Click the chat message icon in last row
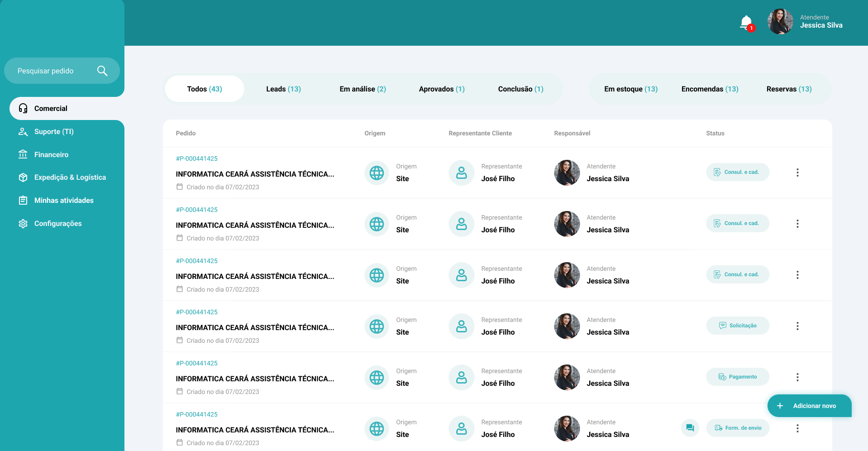This screenshot has width=868, height=451. click(690, 428)
